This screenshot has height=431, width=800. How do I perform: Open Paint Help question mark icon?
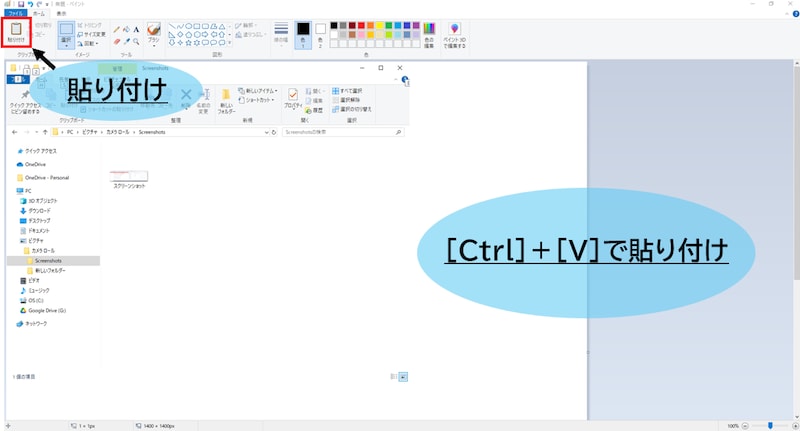[796, 14]
